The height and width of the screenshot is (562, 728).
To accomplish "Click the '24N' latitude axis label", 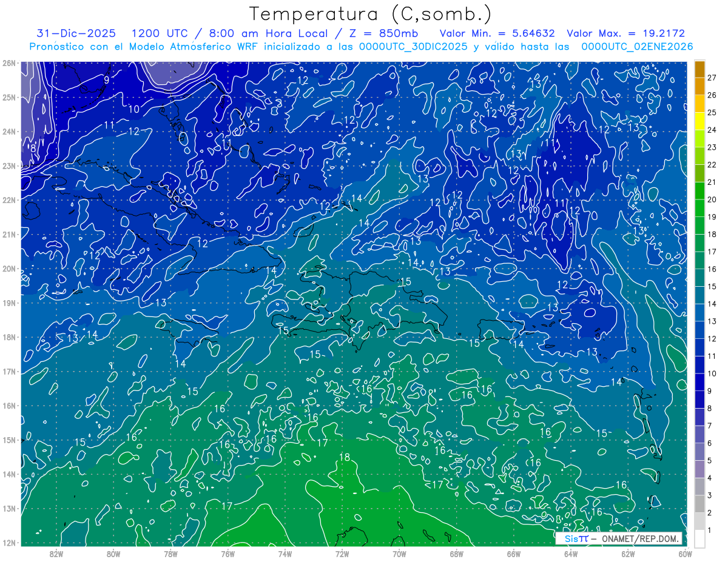I will click(x=8, y=132).
